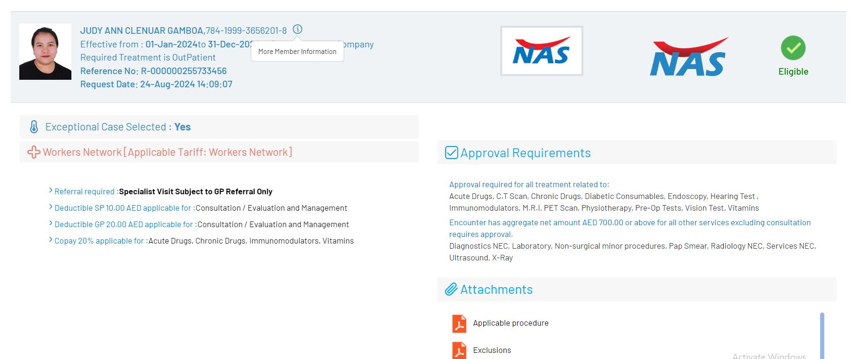868x359 pixels.
Task: Click member name JUDY ANN CLENUAR GAMBOA
Action: pyautogui.click(x=142, y=31)
